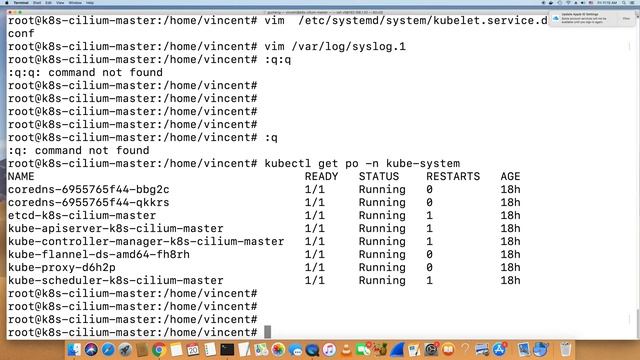The width and height of the screenshot is (640, 360).
Task: Open the Help menu
Action: pos(90,2)
